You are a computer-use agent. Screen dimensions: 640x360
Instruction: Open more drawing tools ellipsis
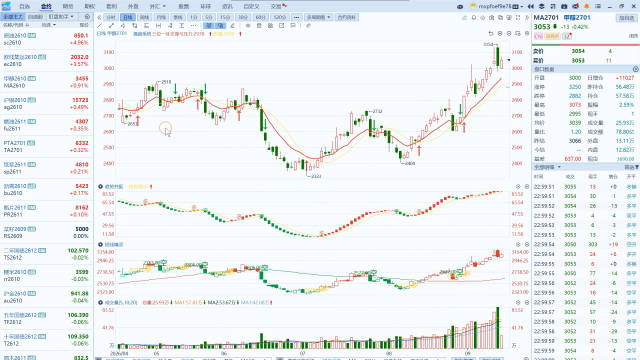(x=193, y=25)
